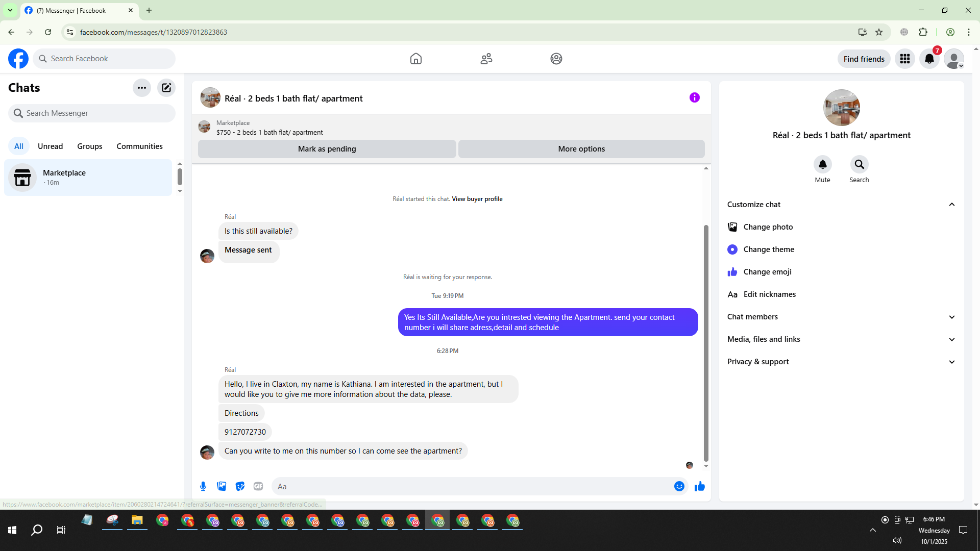980x551 pixels.
Task: Open the system volume control
Action: 897,540
